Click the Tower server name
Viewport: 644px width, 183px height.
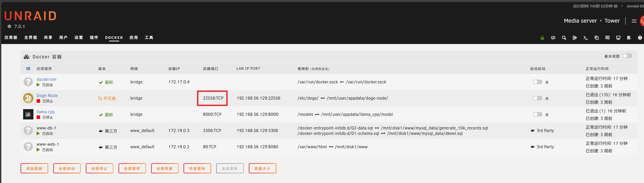pos(612,21)
